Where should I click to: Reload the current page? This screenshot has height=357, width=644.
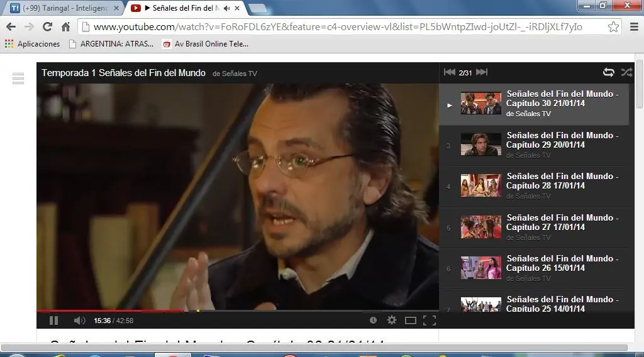click(47, 26)
